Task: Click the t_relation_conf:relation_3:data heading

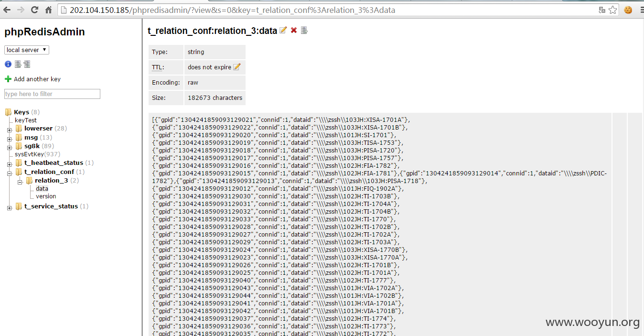Action: [212, 31]
